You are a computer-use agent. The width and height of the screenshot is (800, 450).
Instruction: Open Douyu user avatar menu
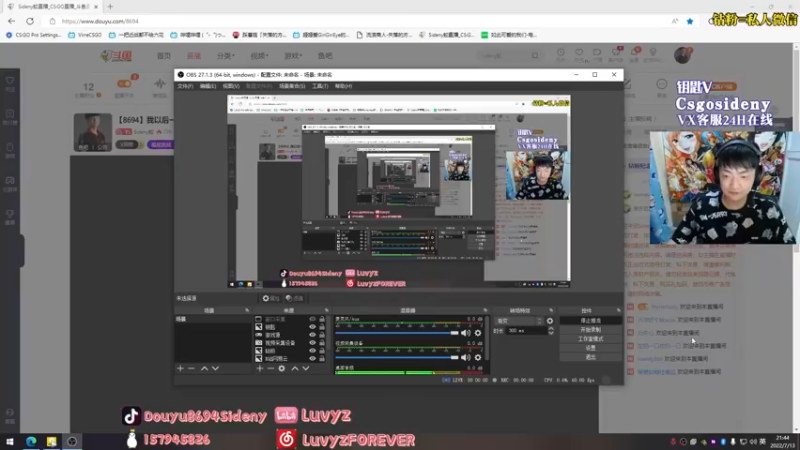coord(682,55)
